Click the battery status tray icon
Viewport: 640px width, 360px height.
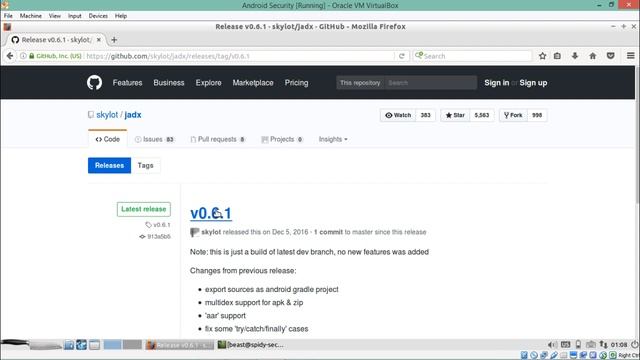[x=578, y=345]
